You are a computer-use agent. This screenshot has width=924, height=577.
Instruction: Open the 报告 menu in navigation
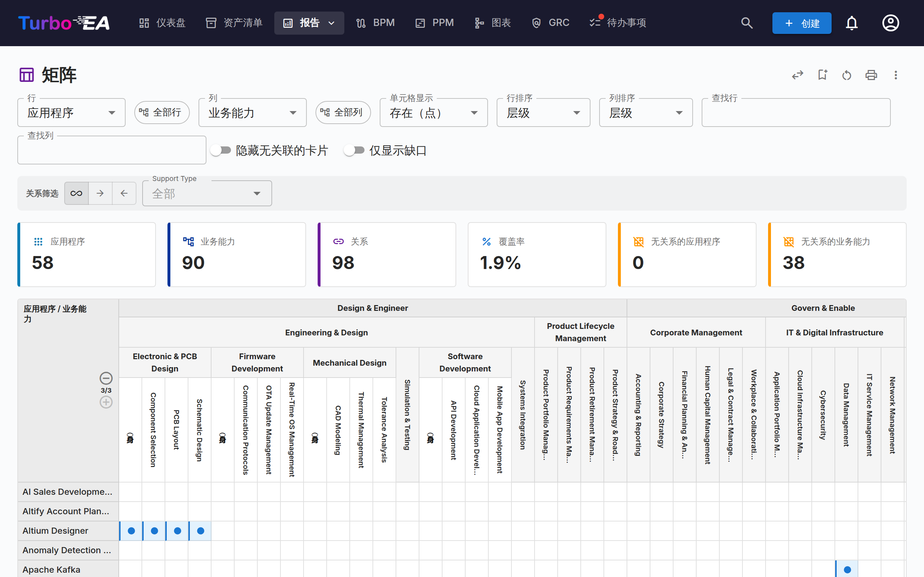pyautogui.click(x=309, y=23)
